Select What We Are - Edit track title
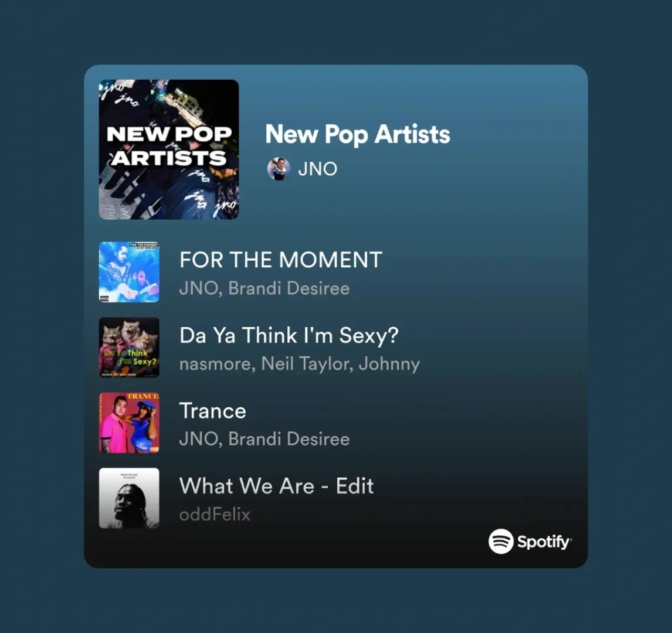672x633 pixels. pyautogui.click(x=276, y=486)
